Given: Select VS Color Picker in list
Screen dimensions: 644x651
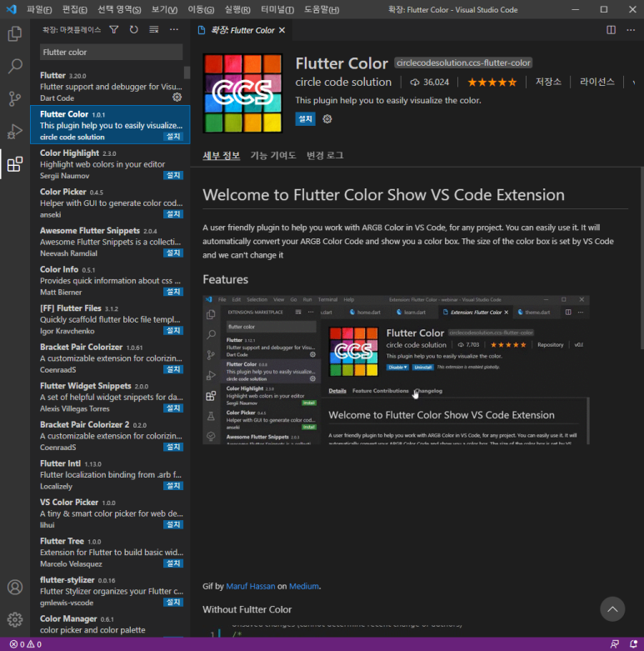Looking at the screenshot, I should pyautogui.click(x=110, y=513).
